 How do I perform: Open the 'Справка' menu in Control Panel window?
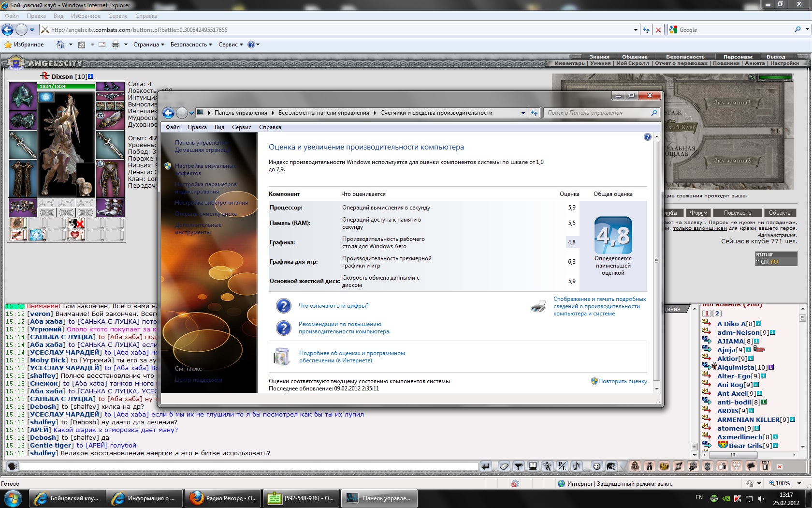click(x=270, y=127)
